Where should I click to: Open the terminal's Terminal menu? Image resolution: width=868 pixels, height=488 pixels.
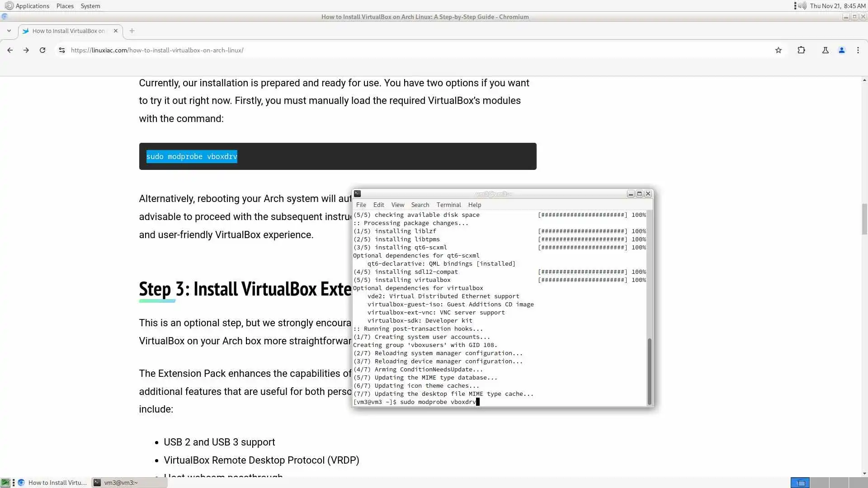click(448, 205)
